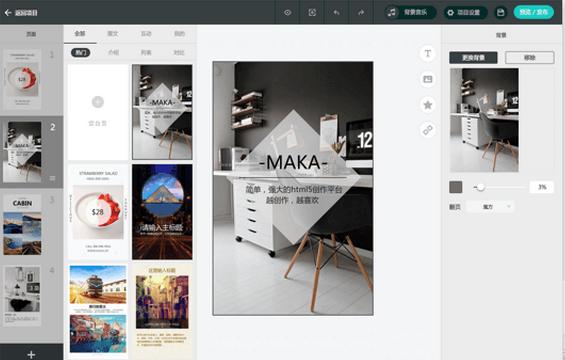Viewport: 565px width, 360px height.
Task: Switch to the second template category tab
Action: pyautogui.click(x=113, y=34)
